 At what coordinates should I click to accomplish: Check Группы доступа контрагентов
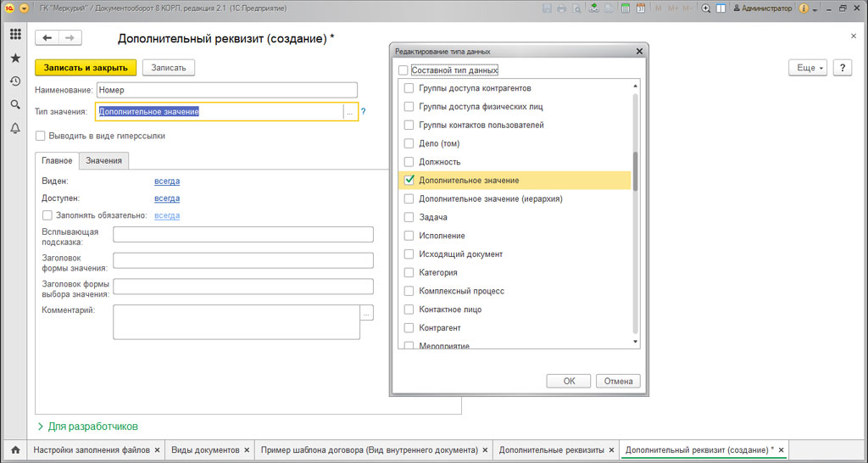pyautogui.click(x=409, y=88)
